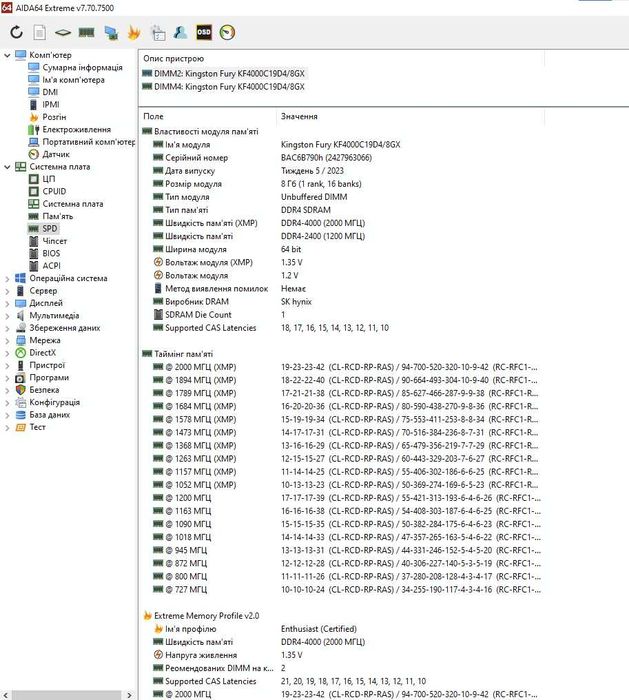The image size is (629, 700).
Task: Collapse the Комп'ютер tree node
Action: pos(7,55)
